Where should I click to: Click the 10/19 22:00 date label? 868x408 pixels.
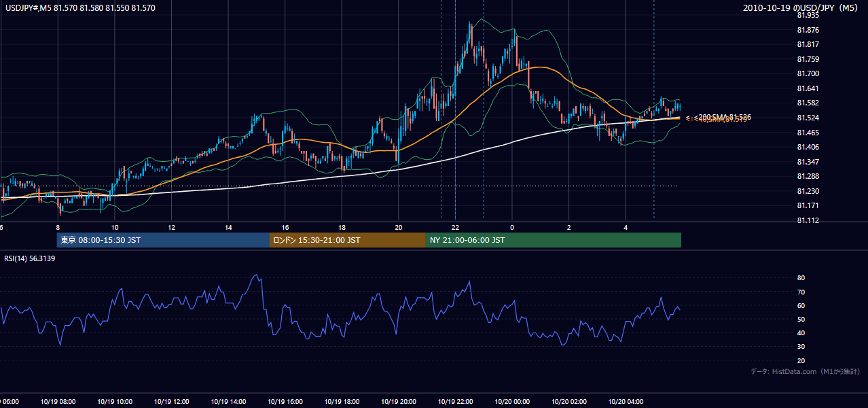[x=455, y=402]
